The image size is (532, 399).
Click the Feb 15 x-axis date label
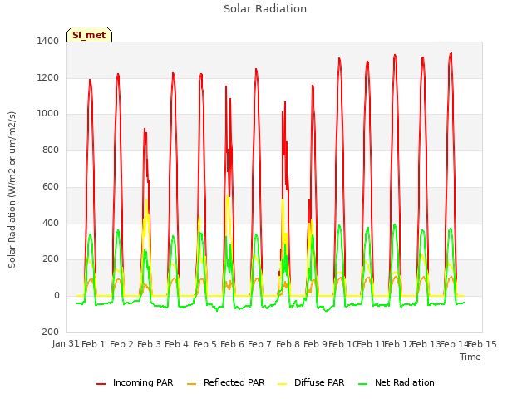[482, 344]
